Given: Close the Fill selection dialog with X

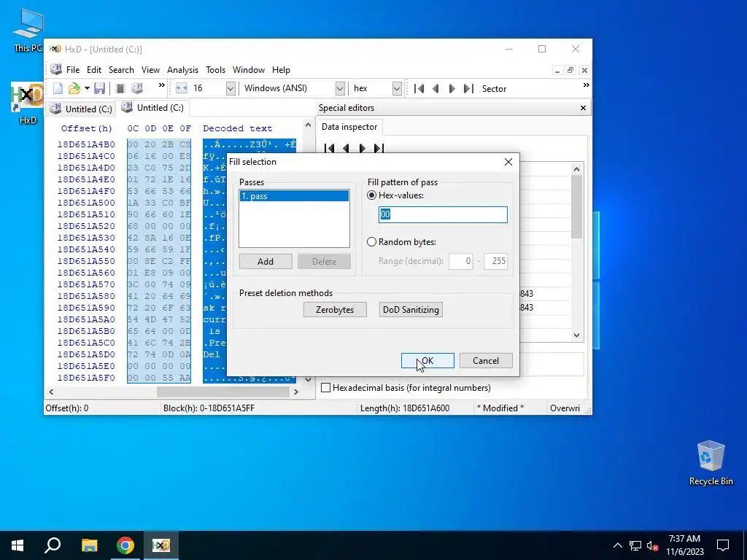Looking at the screenshot, I should [x=508, y=162].
